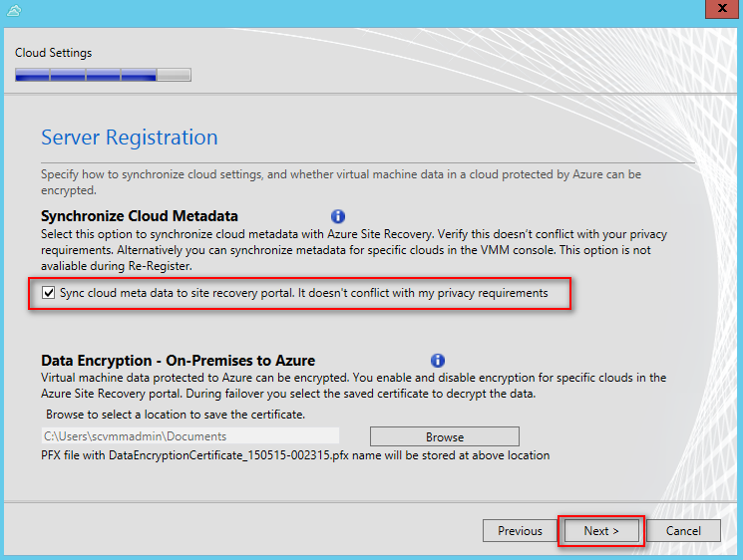Click the Cloud Settings step label
Viewport: 743px width, 560px height.
tap(53, 53)
